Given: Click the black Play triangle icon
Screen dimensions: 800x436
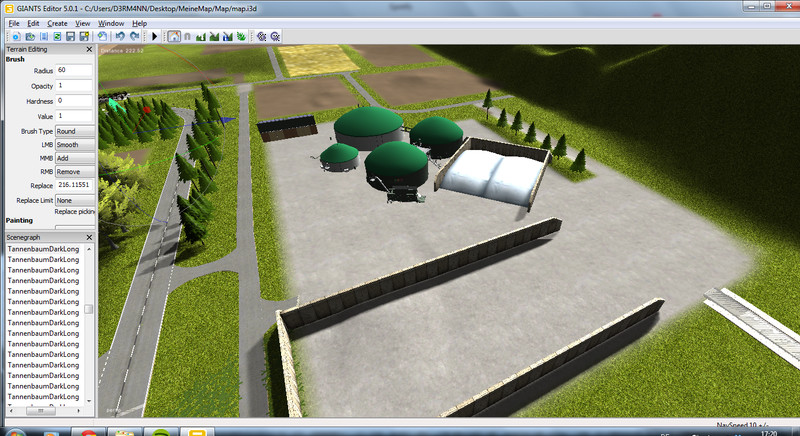Looking at the screenshot, I should (x=155, y=36).
